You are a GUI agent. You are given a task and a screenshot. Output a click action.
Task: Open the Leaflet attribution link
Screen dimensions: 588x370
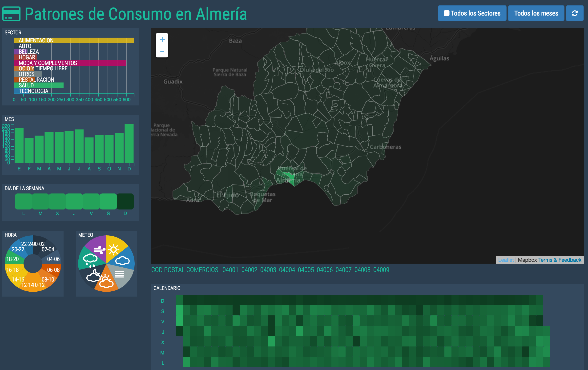pos(506,260)
